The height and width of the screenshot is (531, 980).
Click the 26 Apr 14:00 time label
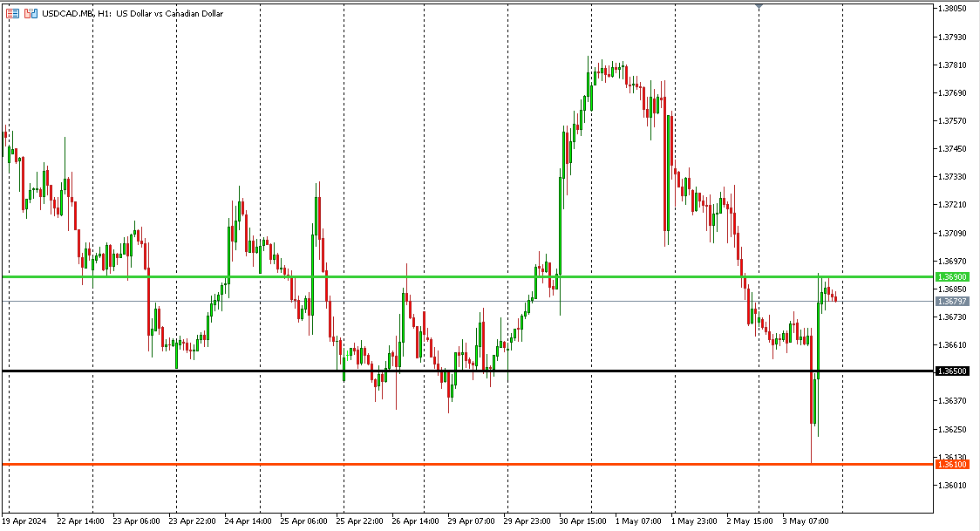415,521
